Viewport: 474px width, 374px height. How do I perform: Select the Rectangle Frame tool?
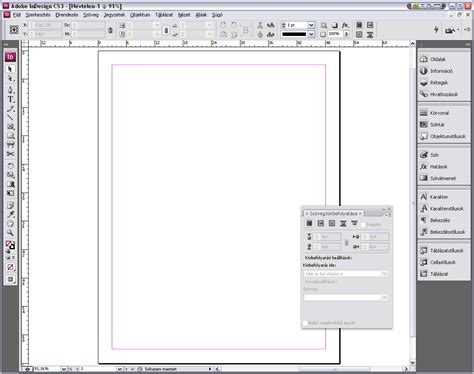click(10, 127)
